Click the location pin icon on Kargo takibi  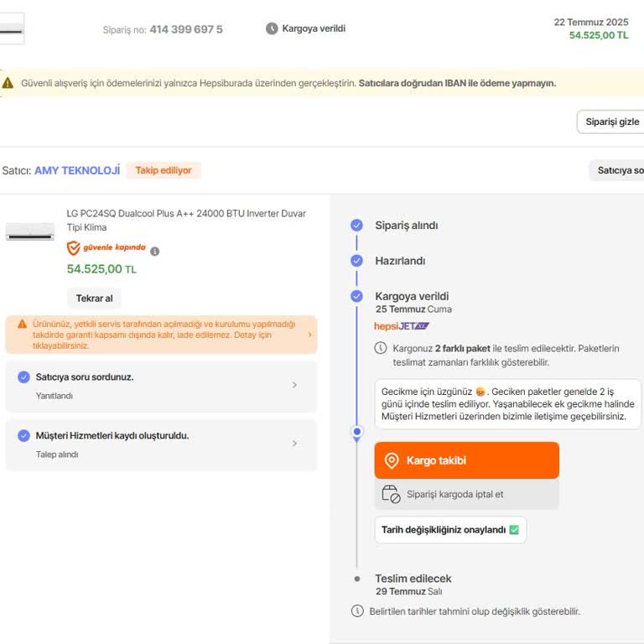point(392,460)
